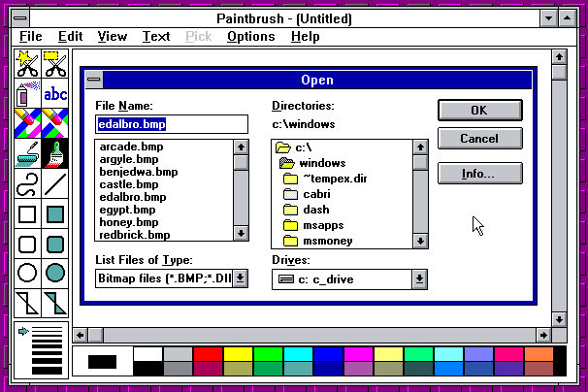
Task: Choose the thickest line width at bottom
Action: pos(47,371)
